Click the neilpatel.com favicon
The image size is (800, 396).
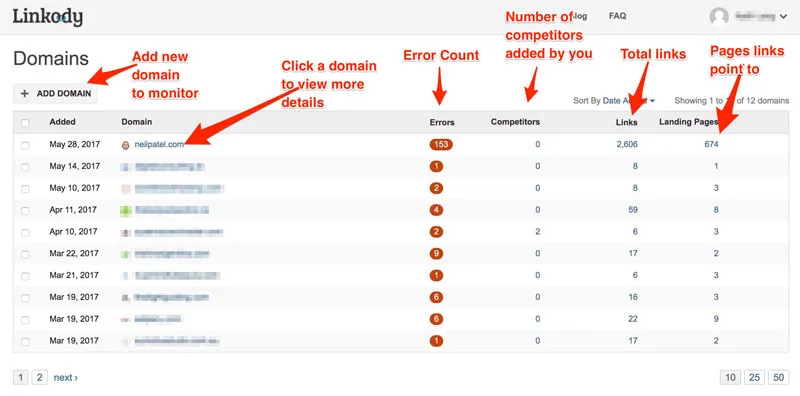(x=126, y=145)
